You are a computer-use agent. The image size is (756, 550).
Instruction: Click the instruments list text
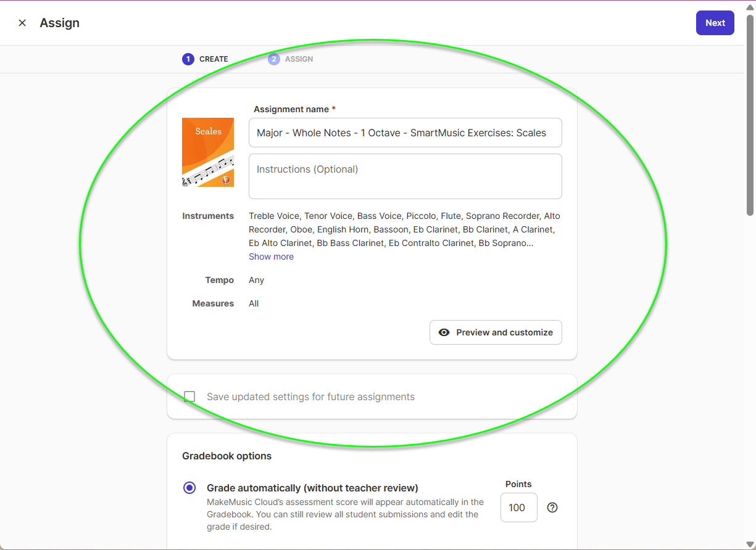404,229
